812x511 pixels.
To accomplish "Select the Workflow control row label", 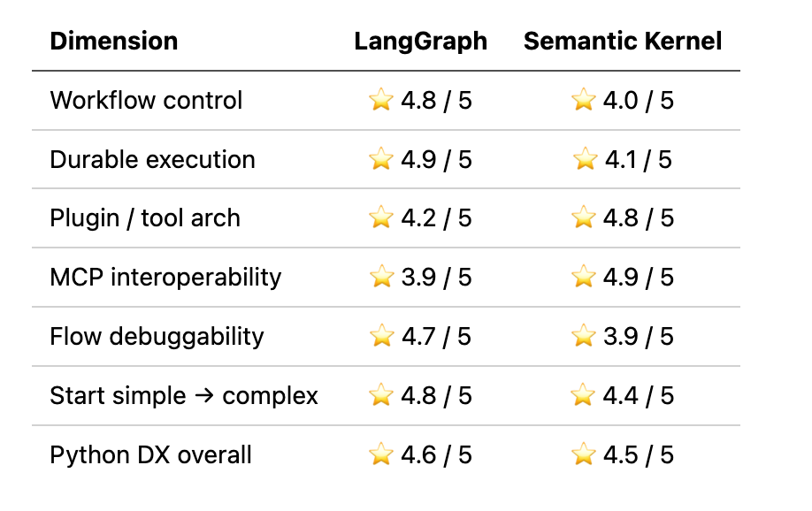I will pyautogui.click(x=146, y=100).
